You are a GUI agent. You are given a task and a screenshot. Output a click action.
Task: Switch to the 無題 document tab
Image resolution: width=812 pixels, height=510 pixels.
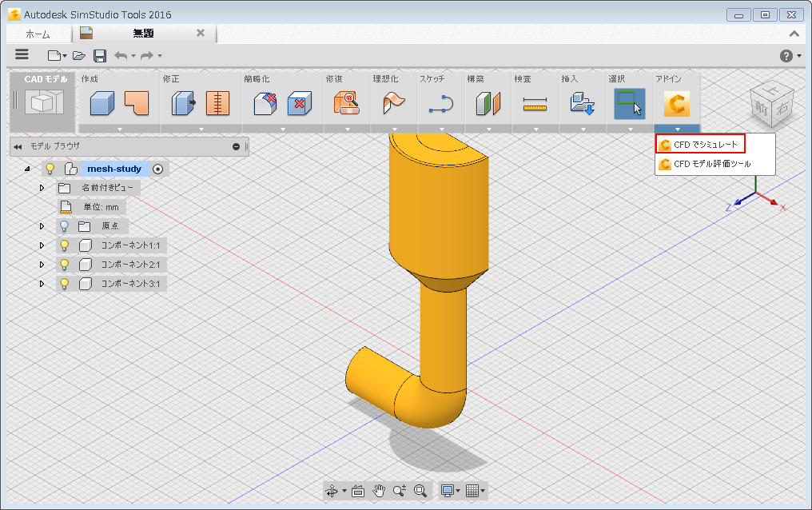point(143,34)
